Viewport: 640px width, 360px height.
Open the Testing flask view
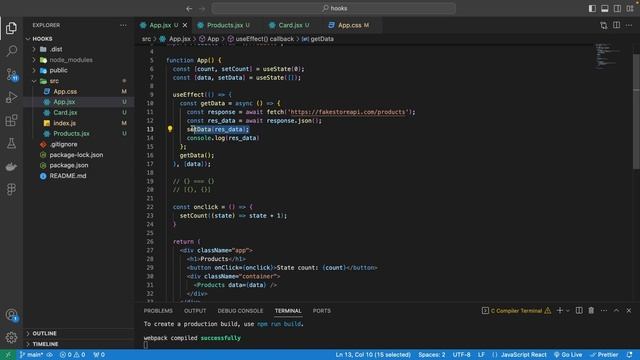pyautogui.click(x=11, y=143)
